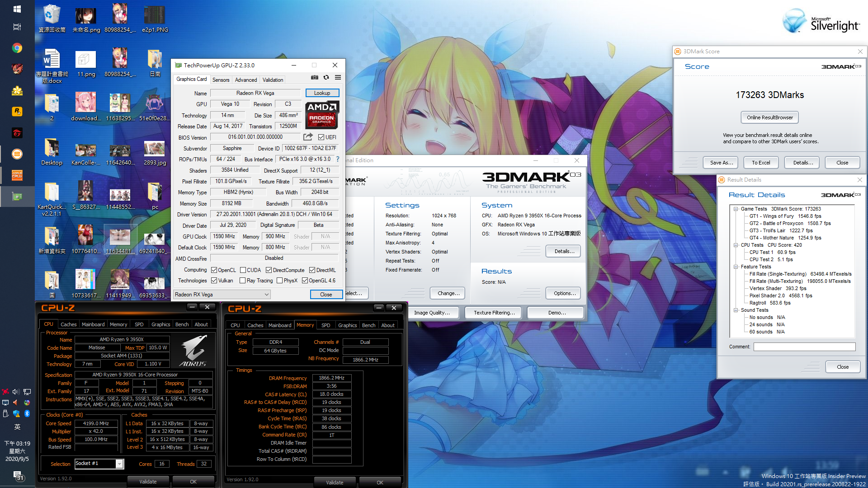Viewport: 868px width, 488px height.
Task: Open the SPD tab in right CPU-Z window
Action: [325, 325]
